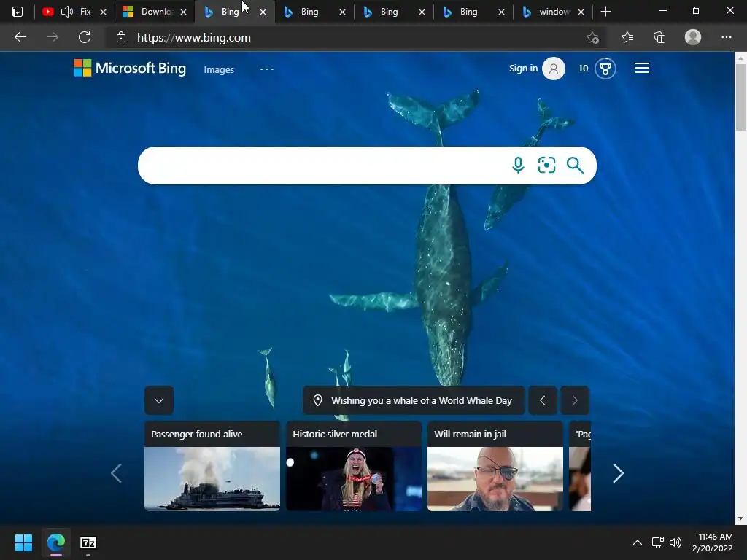Viewport: 747px width, 560px height.
Task: Open Will remain in jail news card
Action: (x=495, y=466)
